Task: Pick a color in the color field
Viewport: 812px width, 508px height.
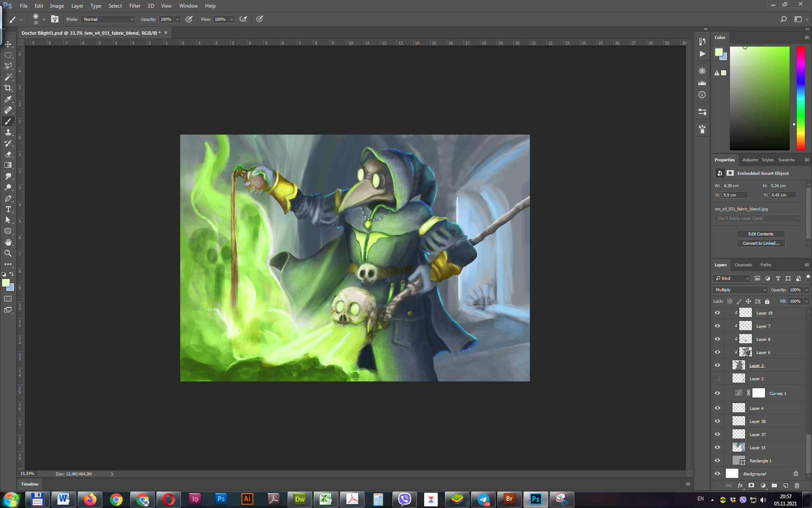Action: (760, 98)
